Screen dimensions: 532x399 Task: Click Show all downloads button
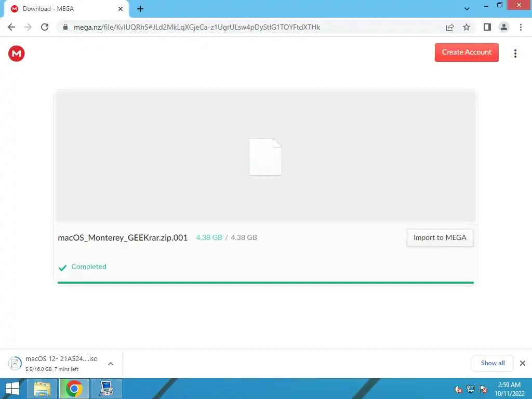point(493,363)
